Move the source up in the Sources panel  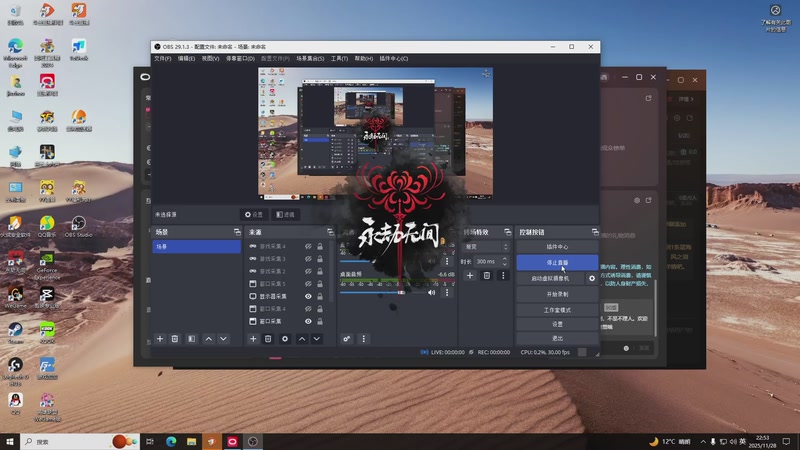pyautogui.click(x=302, y=339)
